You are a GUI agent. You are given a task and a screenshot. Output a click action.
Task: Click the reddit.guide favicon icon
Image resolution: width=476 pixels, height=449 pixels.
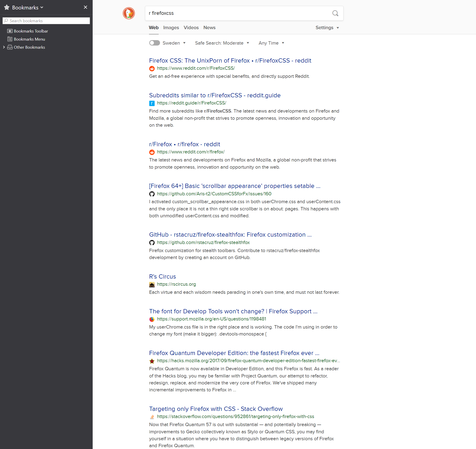tap(152, 103)
